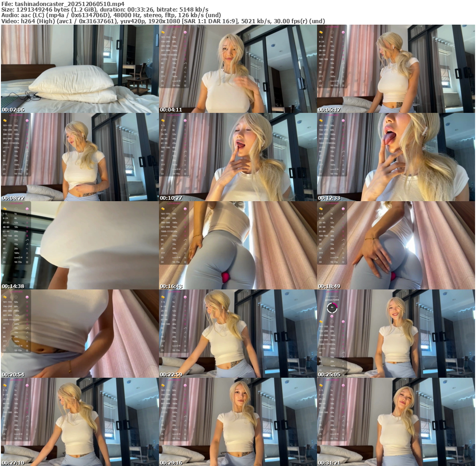Open the frame at timestamp 00:25:05

396,334
